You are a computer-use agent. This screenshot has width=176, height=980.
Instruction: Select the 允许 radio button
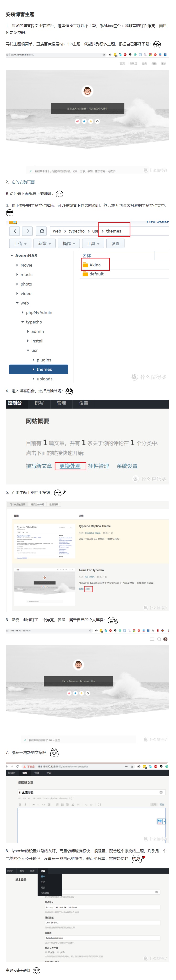58,953
